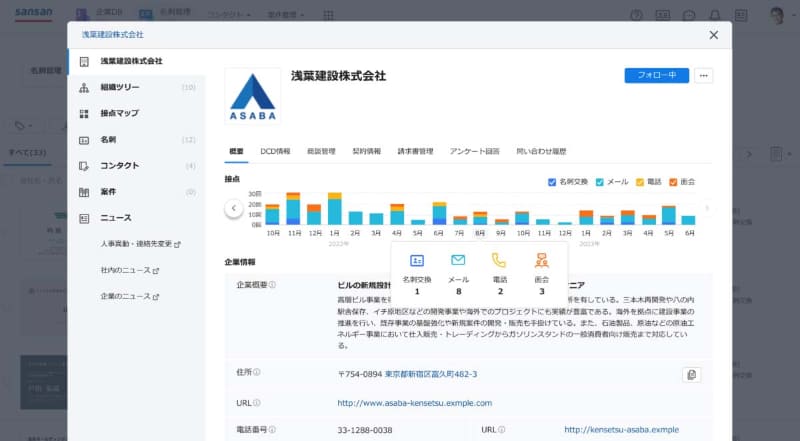Uncheck the メール legend checkbox
Image resolution: width=800 pixels, height=441 pixels.
pyautogui.click(x=599, y=182)
